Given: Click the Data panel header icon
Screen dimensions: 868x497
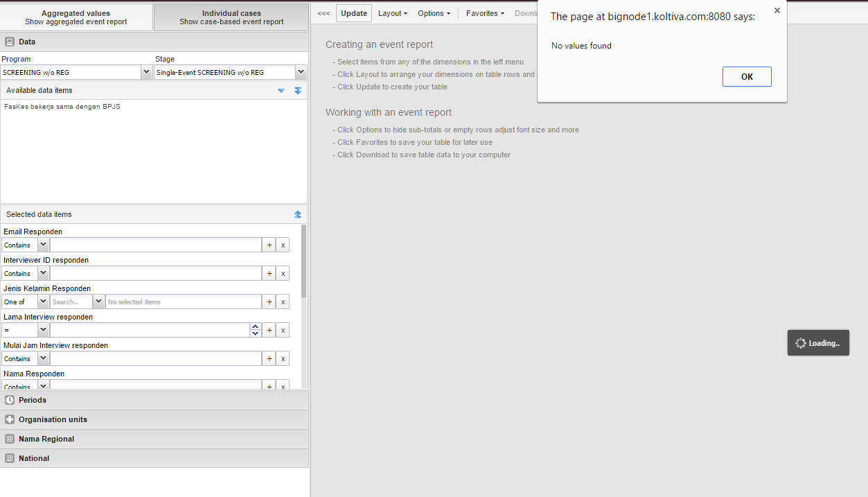Looking at the screenshot, I should click(10, 42).
